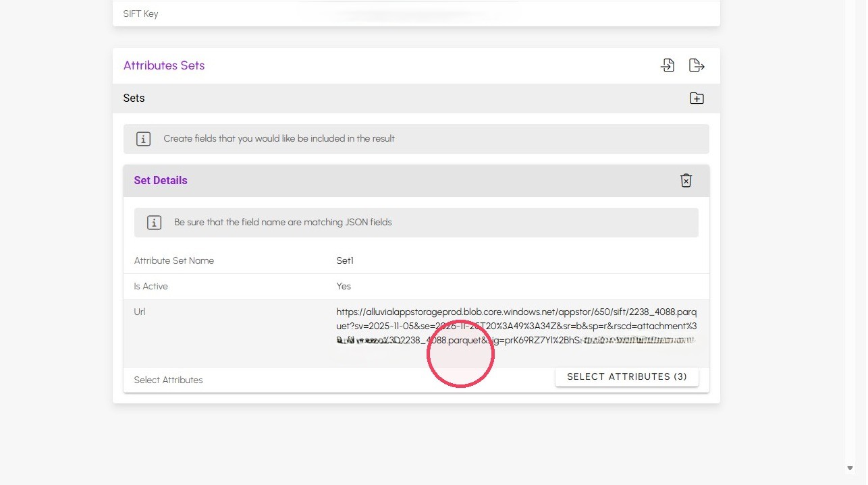Click the Select Attributes row label

(x=168, y=380)
